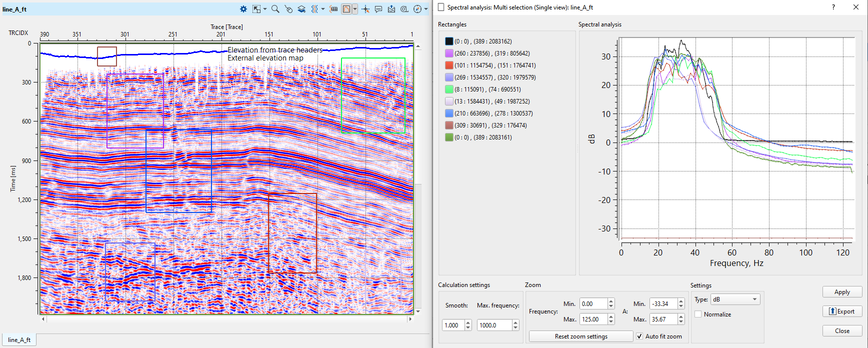Uncheck Auto fit zoom
The height and width of the screenshot is (348, 868).
point(639,336)
